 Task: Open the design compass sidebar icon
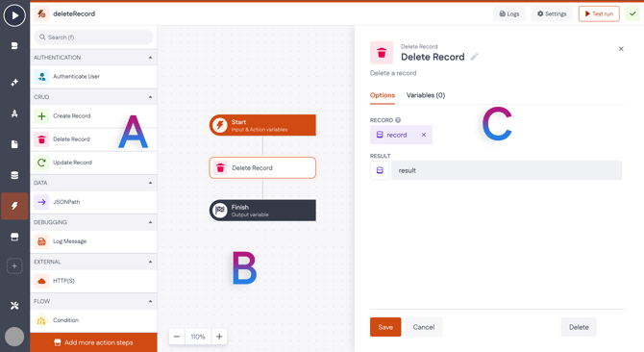coord(14,113)
